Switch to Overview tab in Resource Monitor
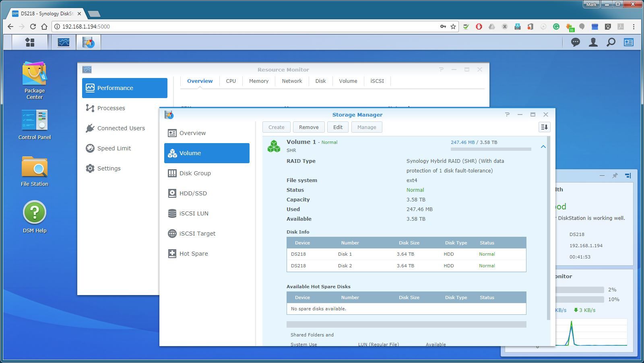The width and height of the screenshot is (644, 363). pyautogui.click(x=200, y=81)
